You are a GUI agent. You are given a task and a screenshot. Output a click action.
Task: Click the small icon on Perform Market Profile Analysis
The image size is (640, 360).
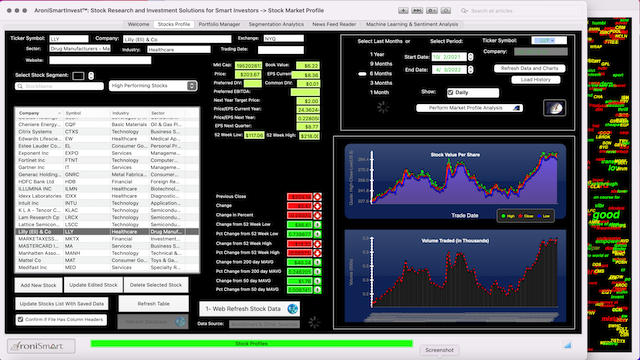pyautogui.click(x=516, y=108)
